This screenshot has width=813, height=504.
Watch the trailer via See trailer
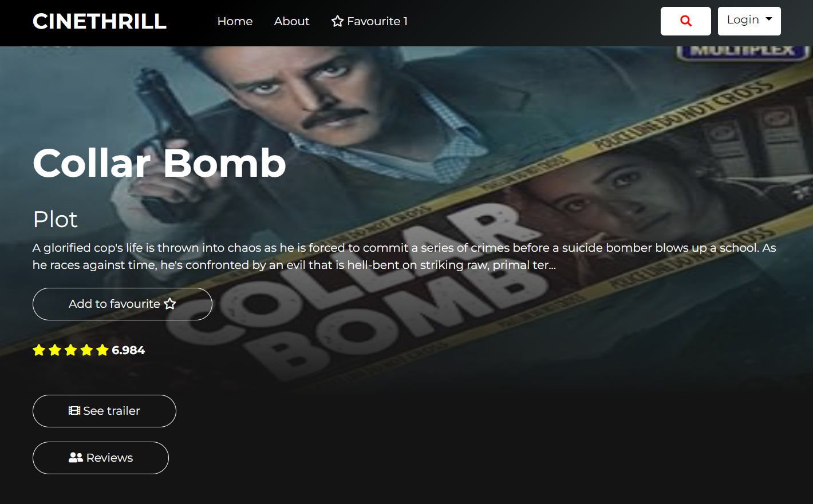(x=104, y=411)
